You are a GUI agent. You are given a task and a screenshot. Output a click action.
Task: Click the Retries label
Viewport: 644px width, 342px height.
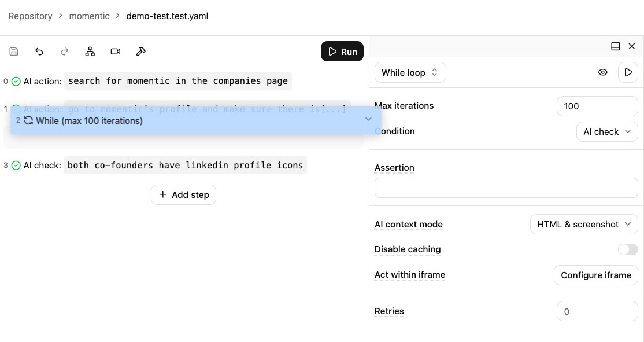(389, 311)
